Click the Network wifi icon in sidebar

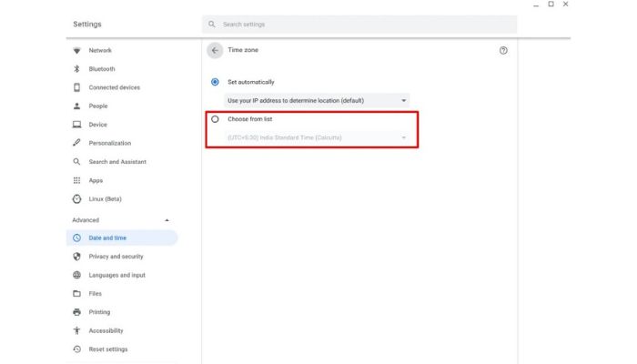tap(76, 50)
